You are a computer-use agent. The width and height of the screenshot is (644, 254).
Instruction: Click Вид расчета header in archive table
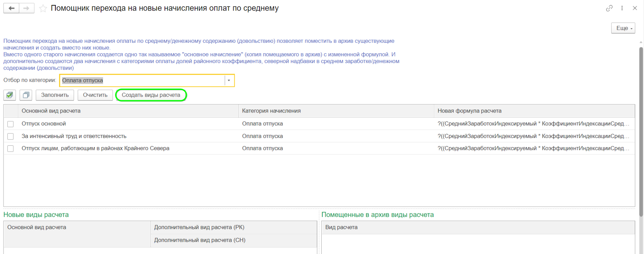tap(478, 227)
